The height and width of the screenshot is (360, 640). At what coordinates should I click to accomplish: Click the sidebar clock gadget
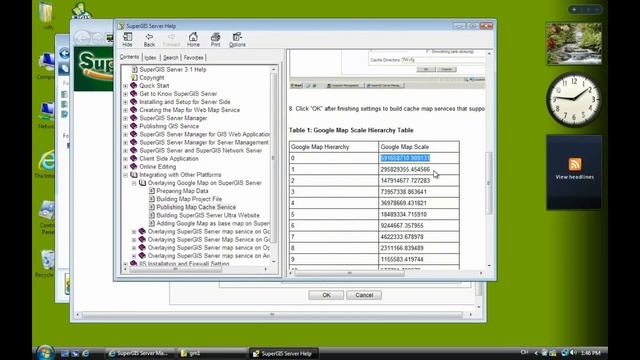(574, 100)
